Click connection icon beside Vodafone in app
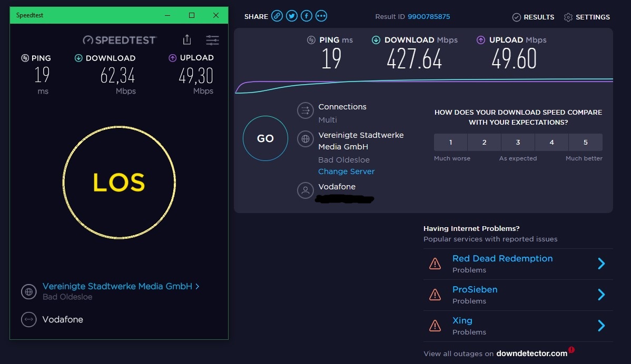Screen dimensions: 631x364 click(28, 320)
